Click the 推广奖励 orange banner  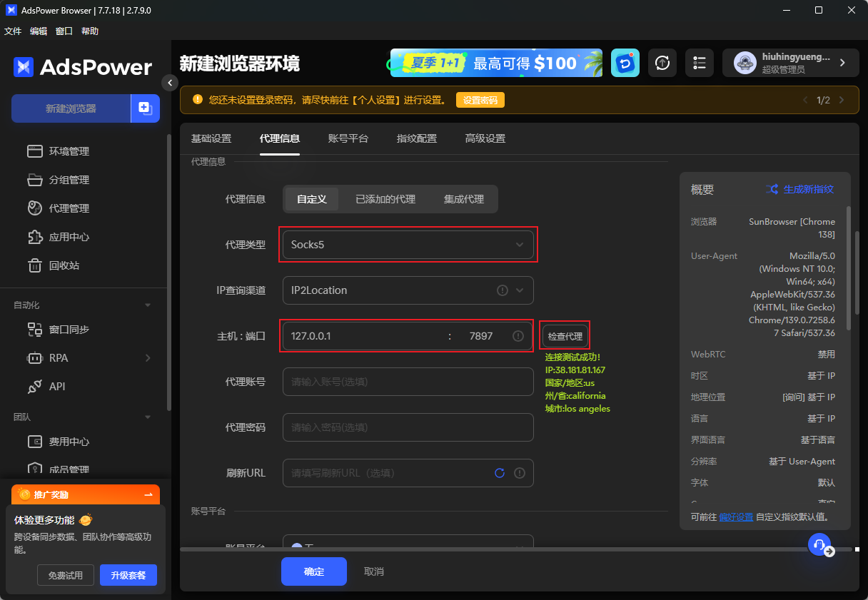click(x=86, y=494)
